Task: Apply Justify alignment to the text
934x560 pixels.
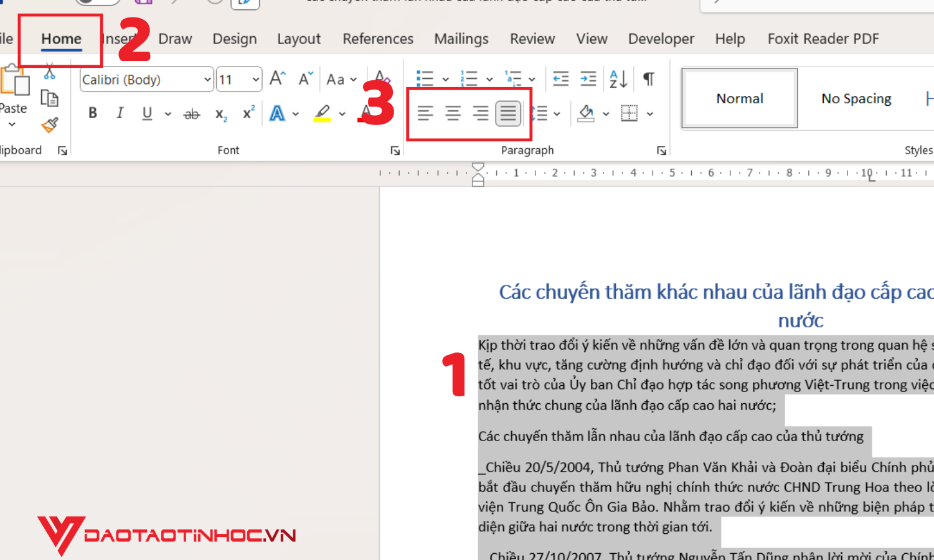Action: (x=507, y=113)
